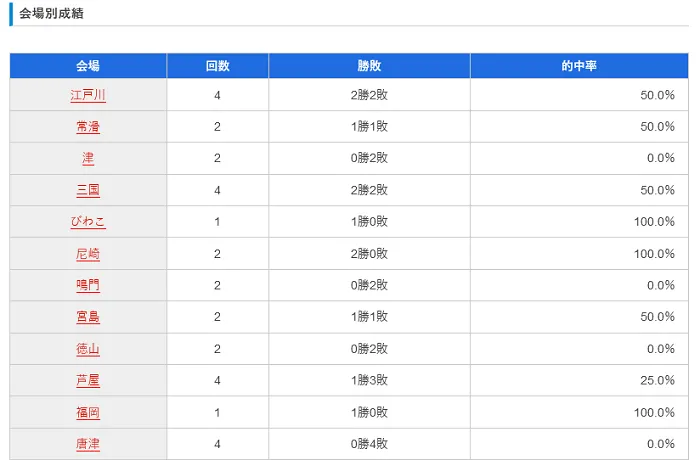Image resolution: width=700 pixels, height=460 pixels.
Task: Open the 鳴門 venue link
Action: [88, 285]
